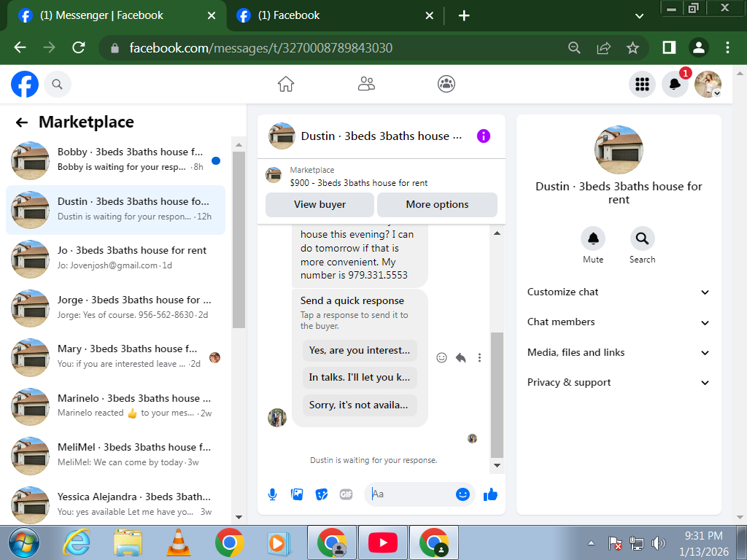Screen dimensions: 747x560
Task: Expand the Customize chat section
Action: [x=619, y=292]
